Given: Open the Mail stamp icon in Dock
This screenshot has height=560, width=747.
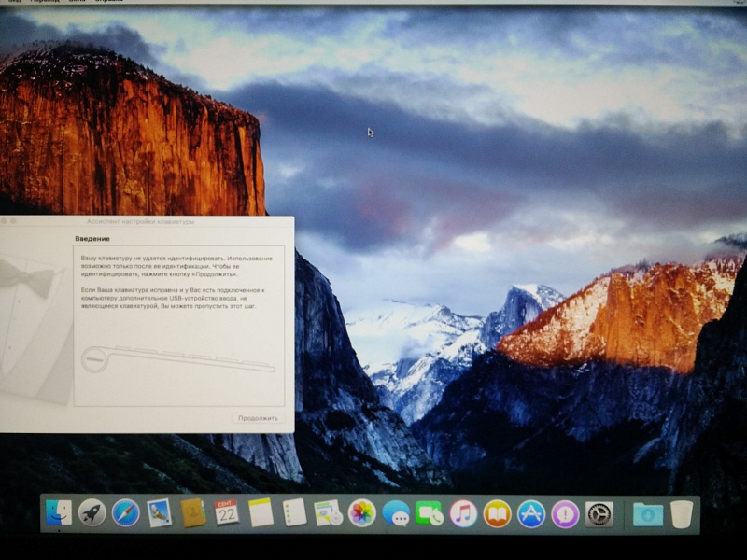Looking at the screenshot, I should (x=159, y=512).
